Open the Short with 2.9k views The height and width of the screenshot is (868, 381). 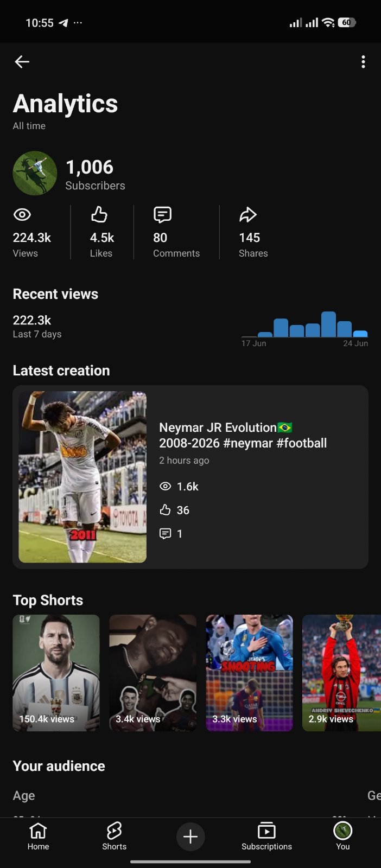[x=341, y=673]
